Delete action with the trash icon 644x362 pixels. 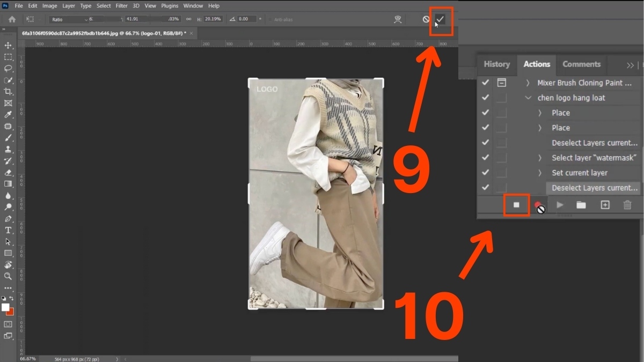[x=627, y=205]
